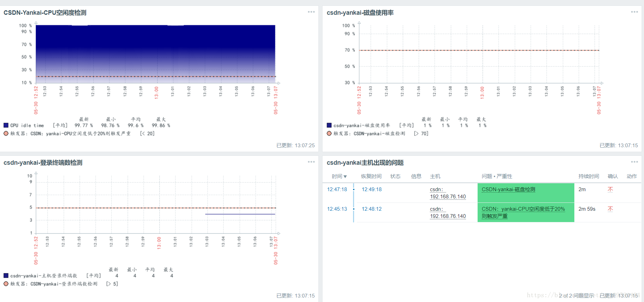Open recovery time 12:48:12 link
644x302 pixels.
coord(372,209)
